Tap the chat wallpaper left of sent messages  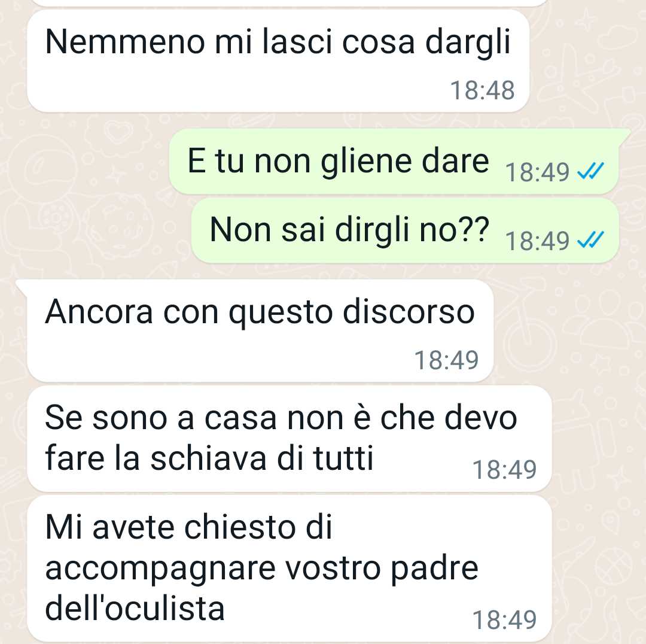83,194
